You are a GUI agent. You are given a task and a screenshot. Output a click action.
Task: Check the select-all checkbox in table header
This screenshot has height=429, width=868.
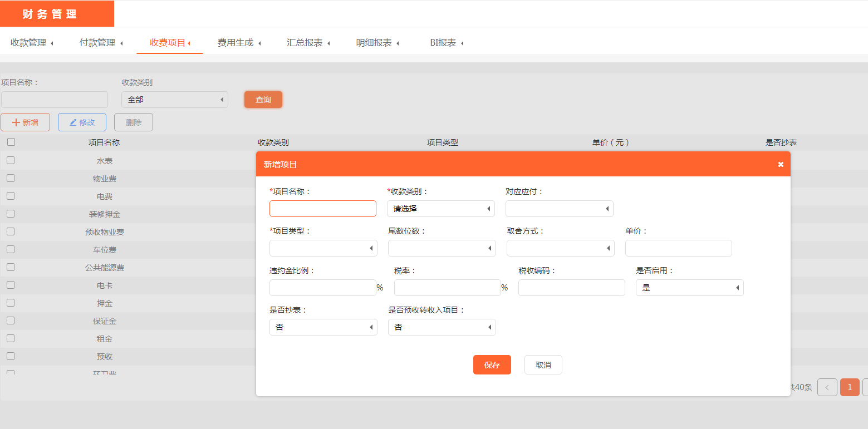[11, 142]
